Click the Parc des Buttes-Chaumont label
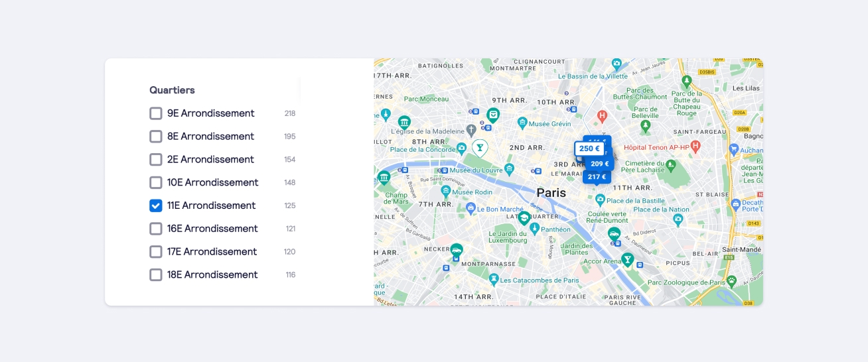868x362 pixels. [640, 93]
